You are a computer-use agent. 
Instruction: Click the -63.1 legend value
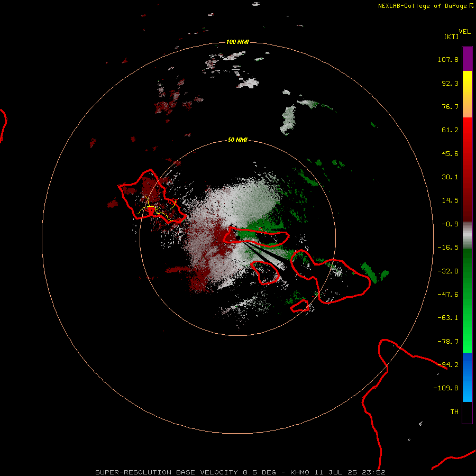tap(448, 318)
